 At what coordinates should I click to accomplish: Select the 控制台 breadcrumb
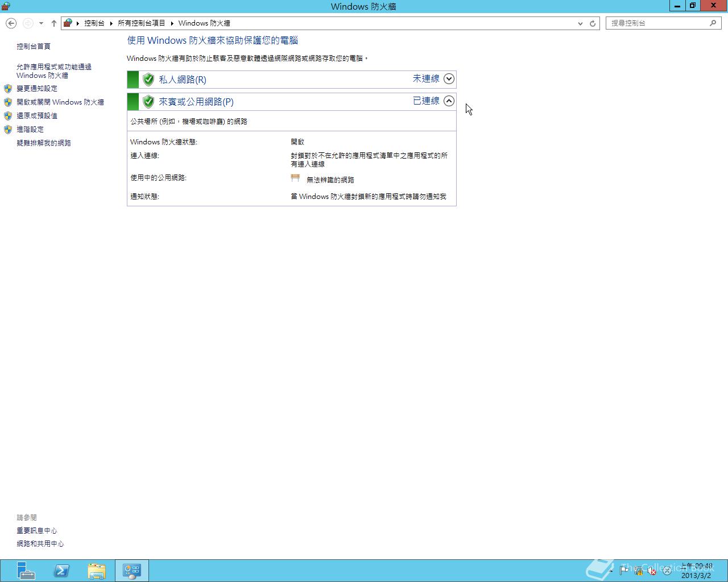[x=94, y=23]
